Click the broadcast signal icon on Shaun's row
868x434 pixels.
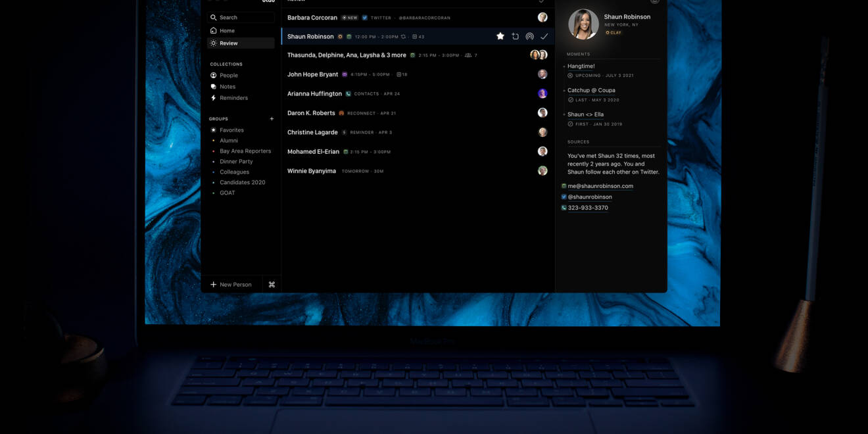click(529, 37)
